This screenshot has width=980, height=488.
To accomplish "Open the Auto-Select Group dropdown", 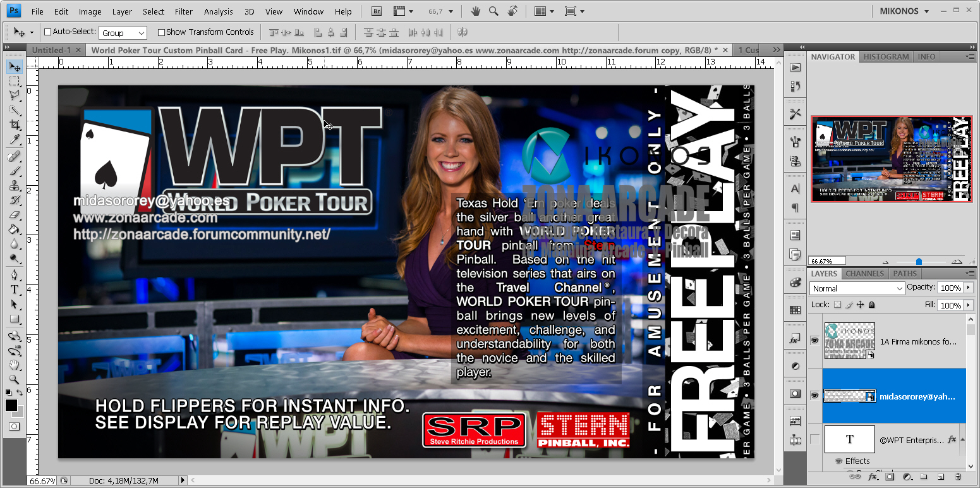I will [123, 33].
